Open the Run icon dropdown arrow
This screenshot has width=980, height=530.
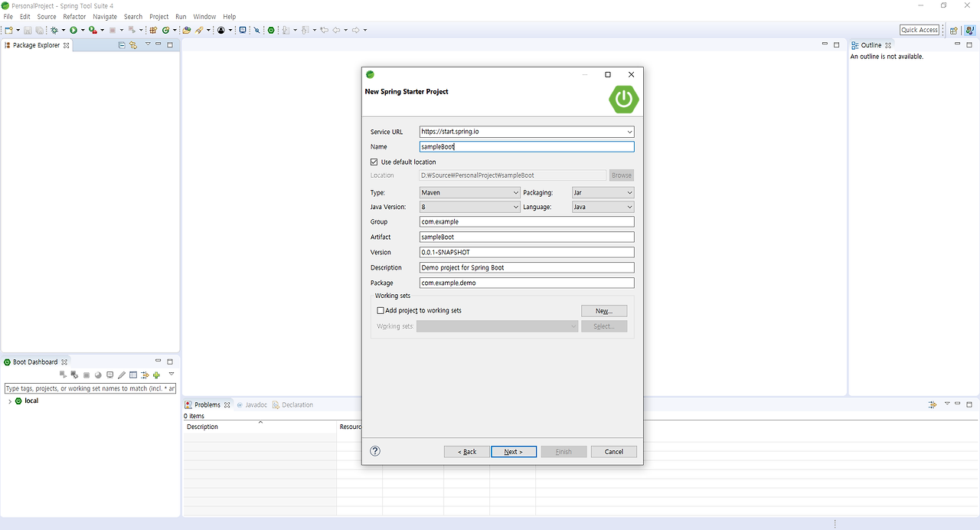pos(83,30)
